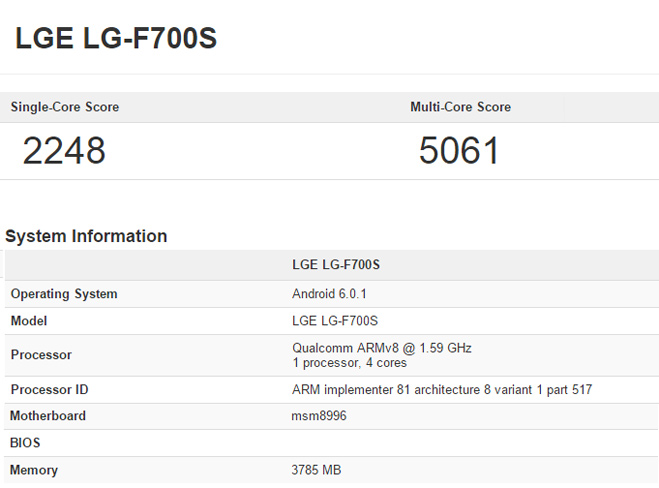Click the LGE LG-F700S model value
Image resolution: width=659 pixels, height=488 pixels.
pyautogui.click(x=335, y=321)
